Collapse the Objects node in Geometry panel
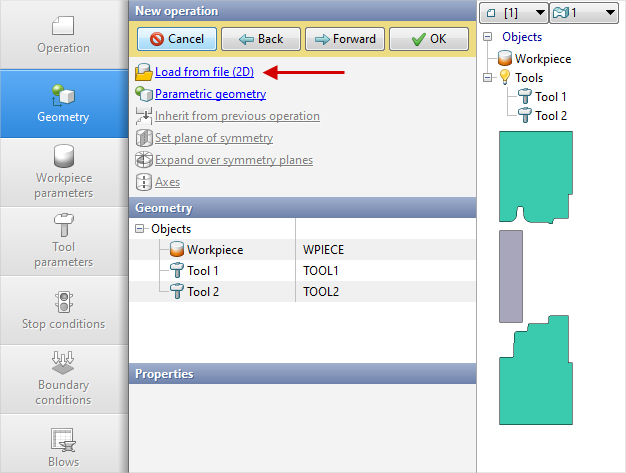The height and width of the screenshot is (473, 626). pos(139,229)
